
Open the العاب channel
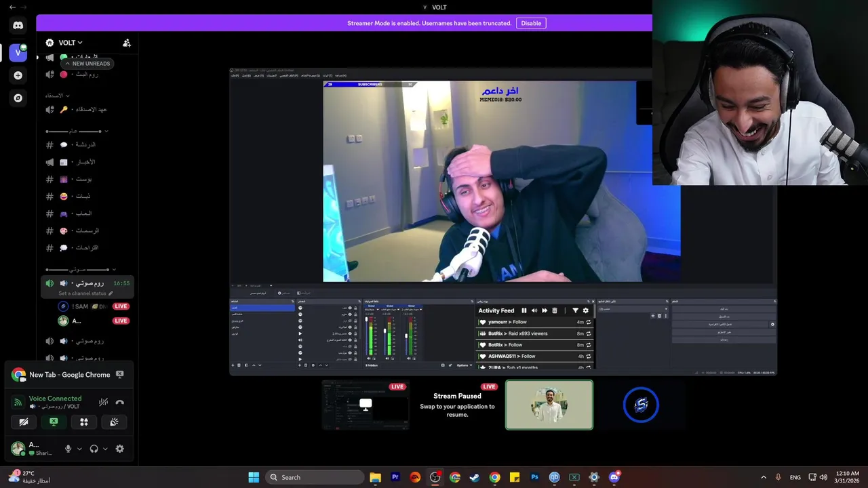pyautogui.click(x=87, y=213)
